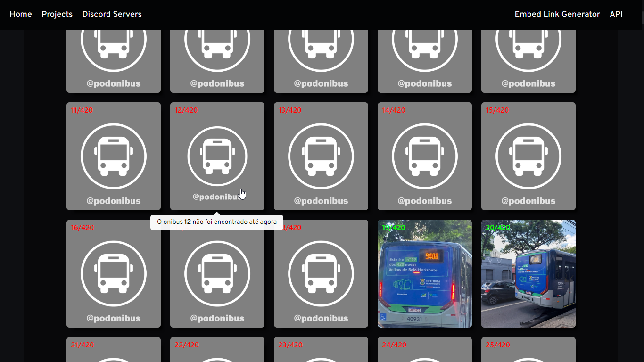
Task: Click the @podonibus caption under card 14/420
Action: (x=425, y=201)
